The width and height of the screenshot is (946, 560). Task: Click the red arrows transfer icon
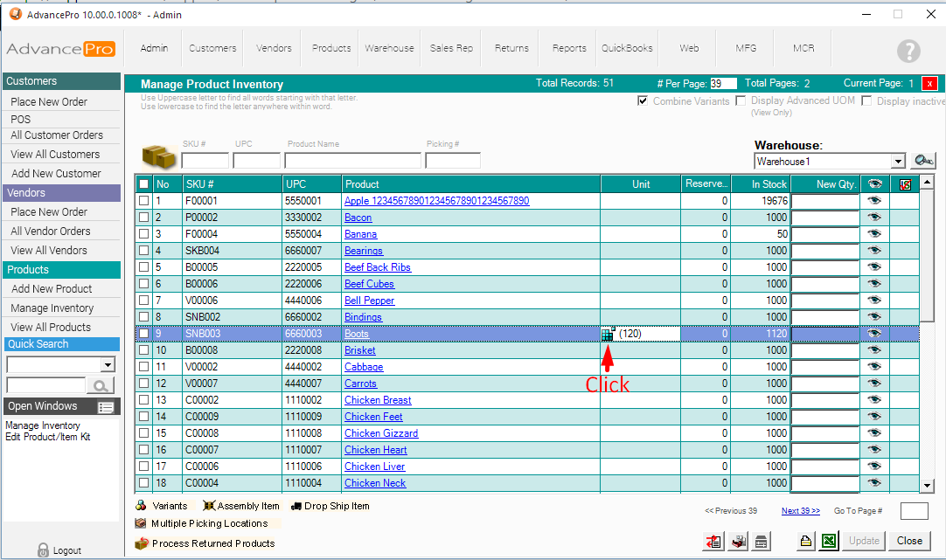[713, 541]
